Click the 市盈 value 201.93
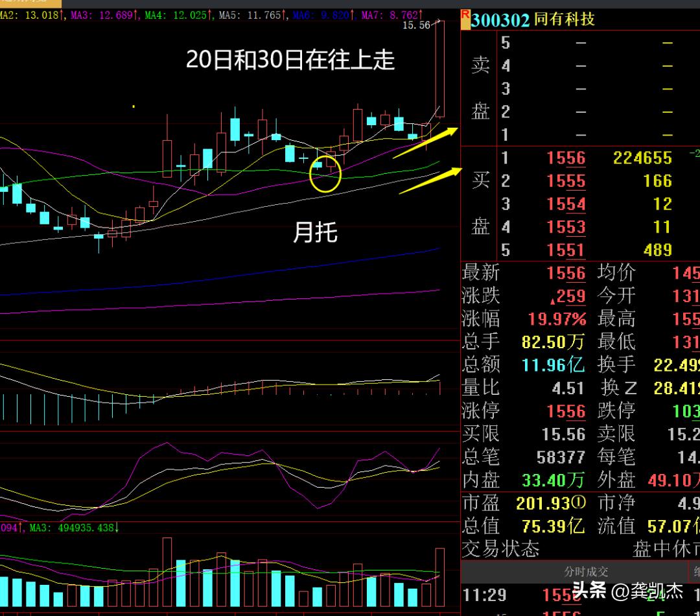700x616 pixels. pyautogui.click(x=543, y=503)
